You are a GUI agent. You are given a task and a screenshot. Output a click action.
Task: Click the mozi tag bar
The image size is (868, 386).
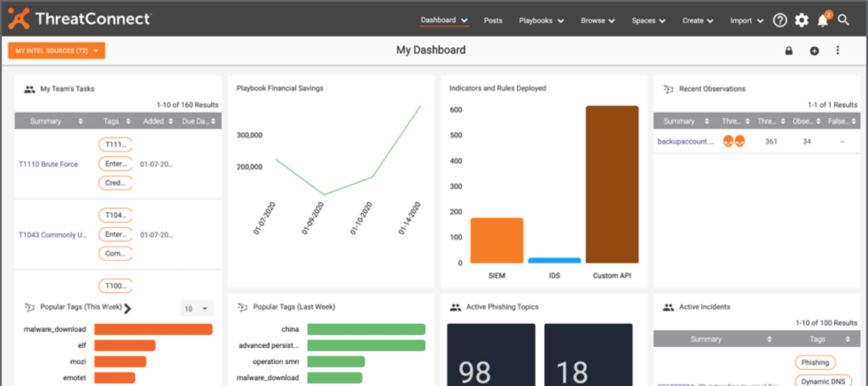[x=120, y=361]
